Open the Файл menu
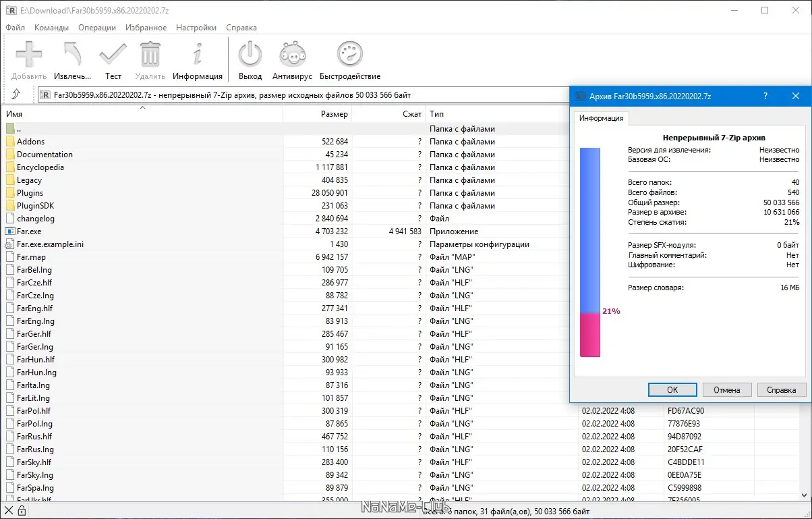 coord(15,28)
